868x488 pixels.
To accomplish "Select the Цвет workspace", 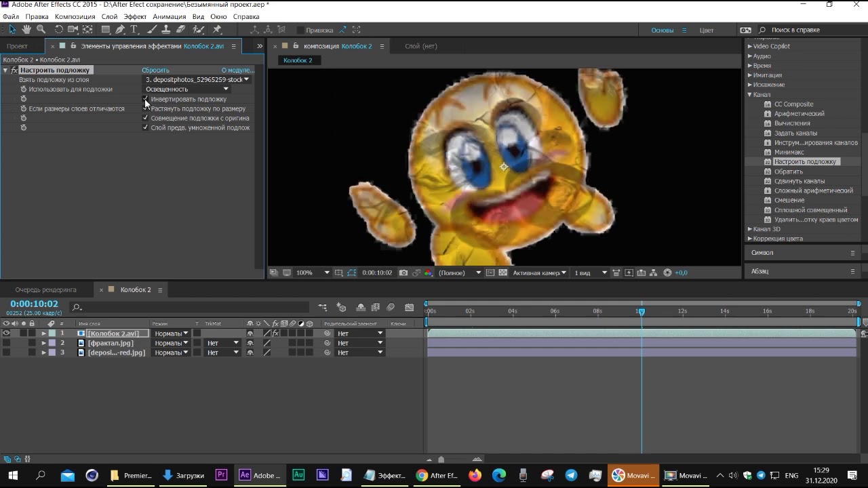I will coord(707,30).
